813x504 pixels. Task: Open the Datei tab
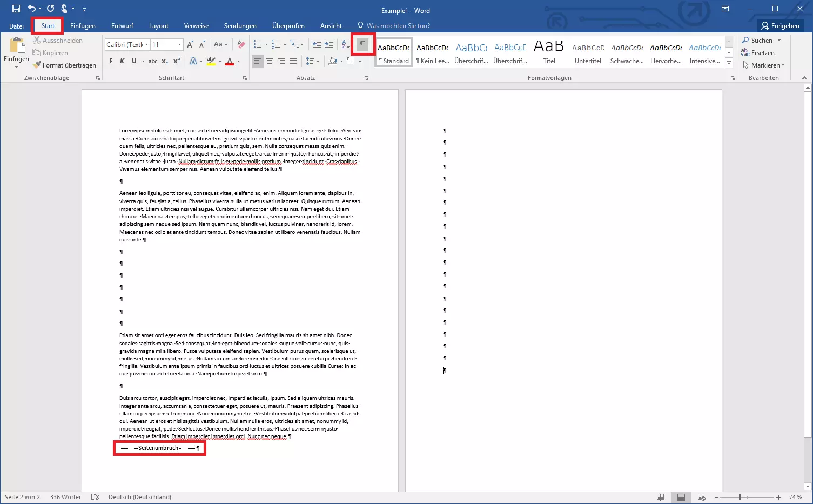pos(16,26)
